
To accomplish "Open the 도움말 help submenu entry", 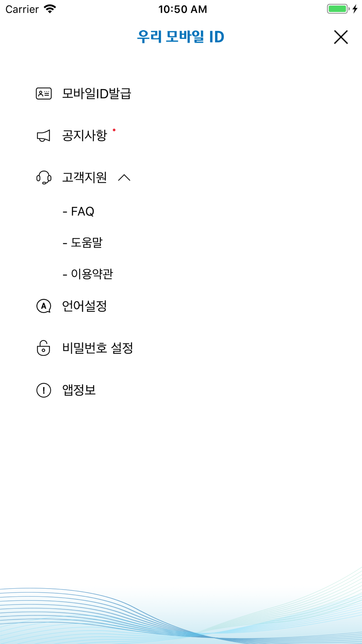I will click(83, 242).
